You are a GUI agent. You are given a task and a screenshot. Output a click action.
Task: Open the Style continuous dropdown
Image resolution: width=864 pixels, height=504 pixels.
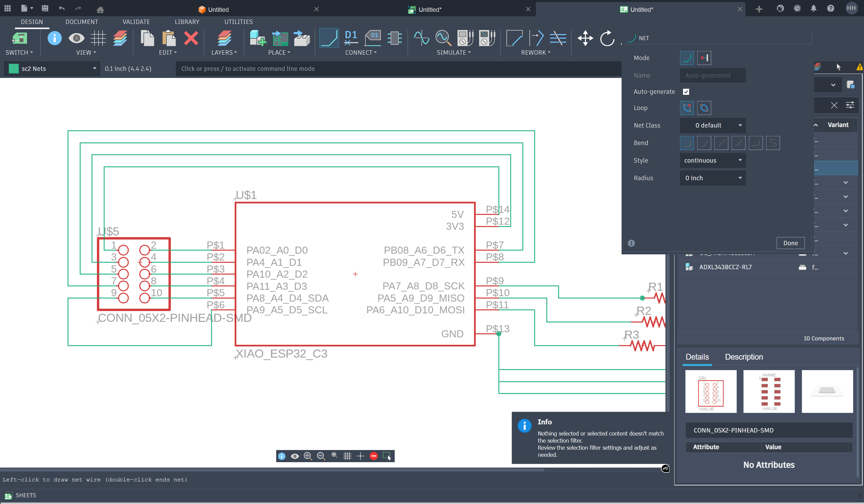712,160
